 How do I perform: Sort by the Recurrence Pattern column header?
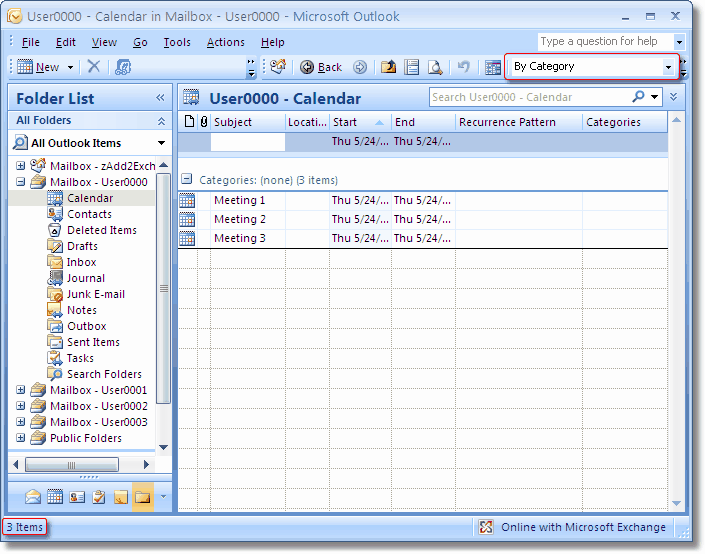coord(519,122)
